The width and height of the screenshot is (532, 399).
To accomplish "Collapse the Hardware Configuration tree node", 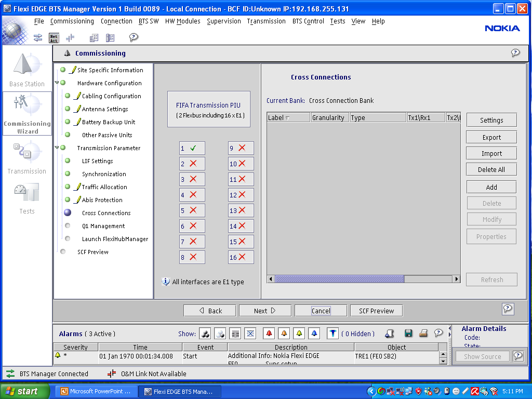I will pos(57,83).
